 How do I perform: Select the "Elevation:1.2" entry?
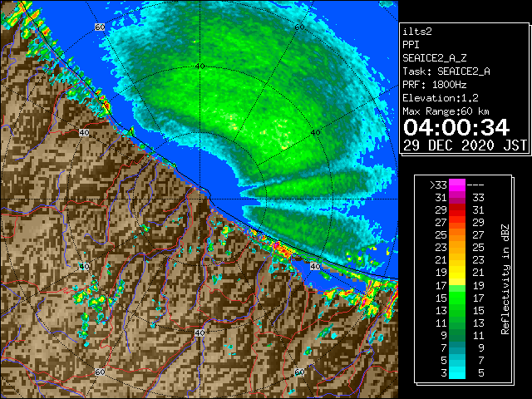coord(441,98)
